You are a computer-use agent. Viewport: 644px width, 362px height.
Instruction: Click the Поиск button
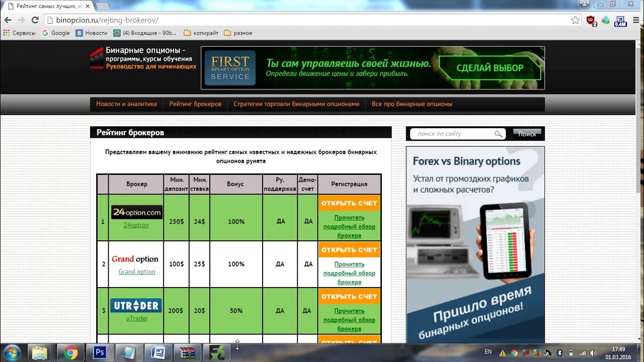click(x=527, y=134)
